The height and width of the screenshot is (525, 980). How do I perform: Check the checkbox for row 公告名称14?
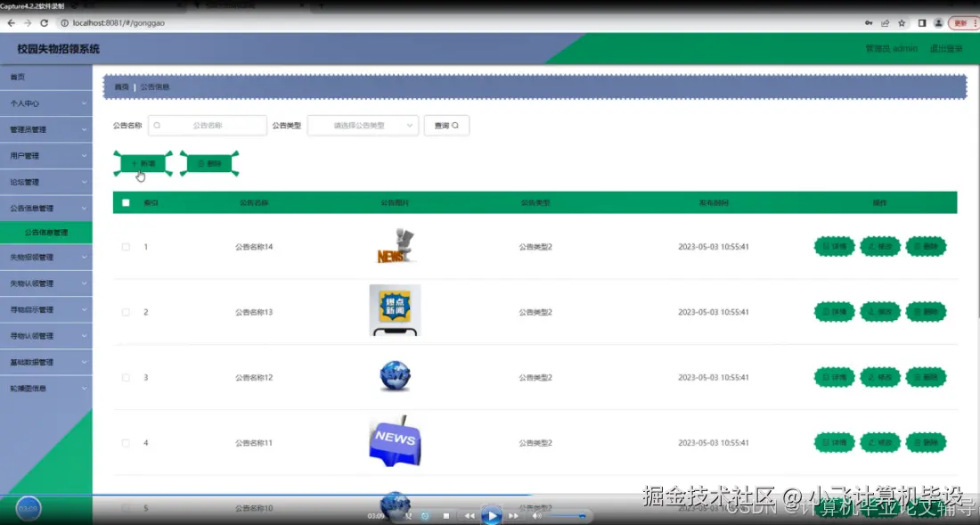[x=126, y=247]
